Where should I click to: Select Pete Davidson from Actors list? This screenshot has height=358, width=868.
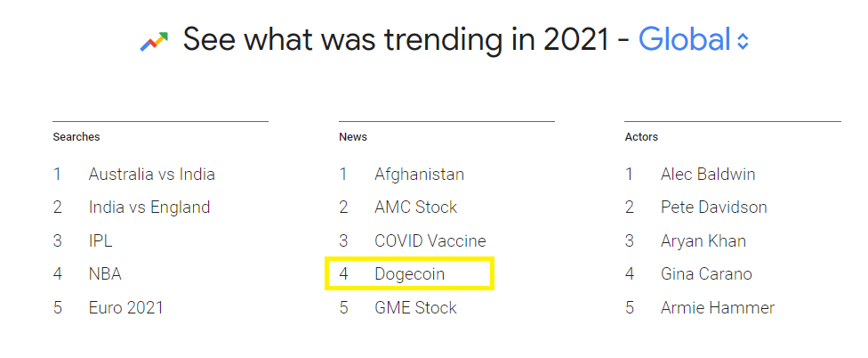click(x=713, y=207)
